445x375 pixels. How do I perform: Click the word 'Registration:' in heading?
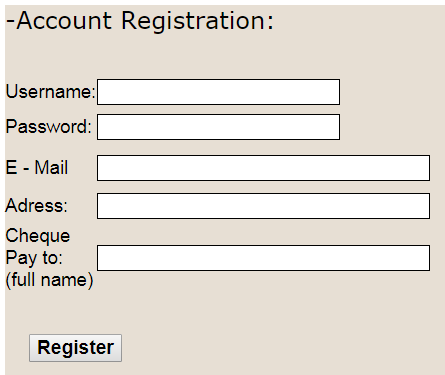(x=197, y=22)
